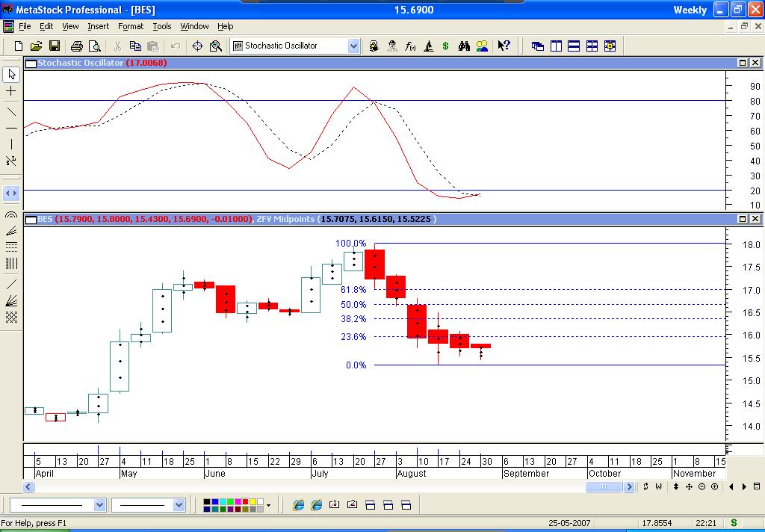Pick the black color swatch
Viewport: 765px width, 532px height.
(x=207, y=502)
